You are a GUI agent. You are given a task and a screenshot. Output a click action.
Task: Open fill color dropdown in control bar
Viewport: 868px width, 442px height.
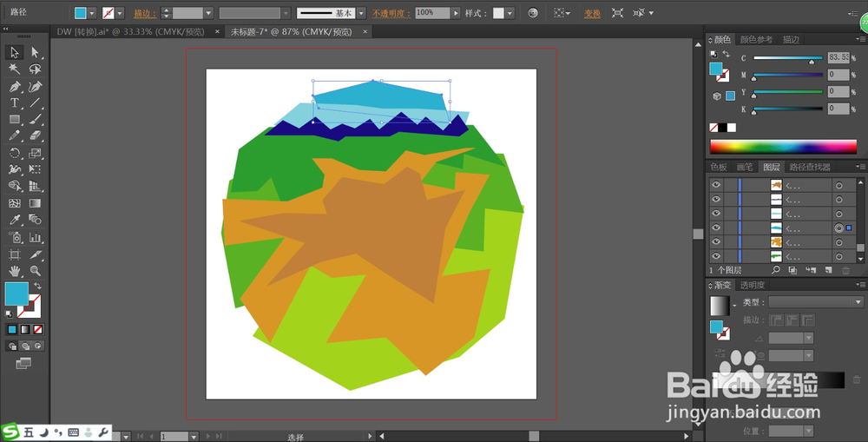click(x=92, y=13)
